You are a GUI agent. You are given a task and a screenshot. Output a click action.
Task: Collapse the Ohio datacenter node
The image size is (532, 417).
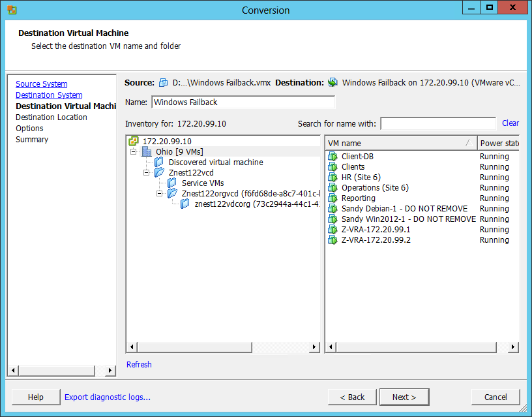click(x=134, y=151)
